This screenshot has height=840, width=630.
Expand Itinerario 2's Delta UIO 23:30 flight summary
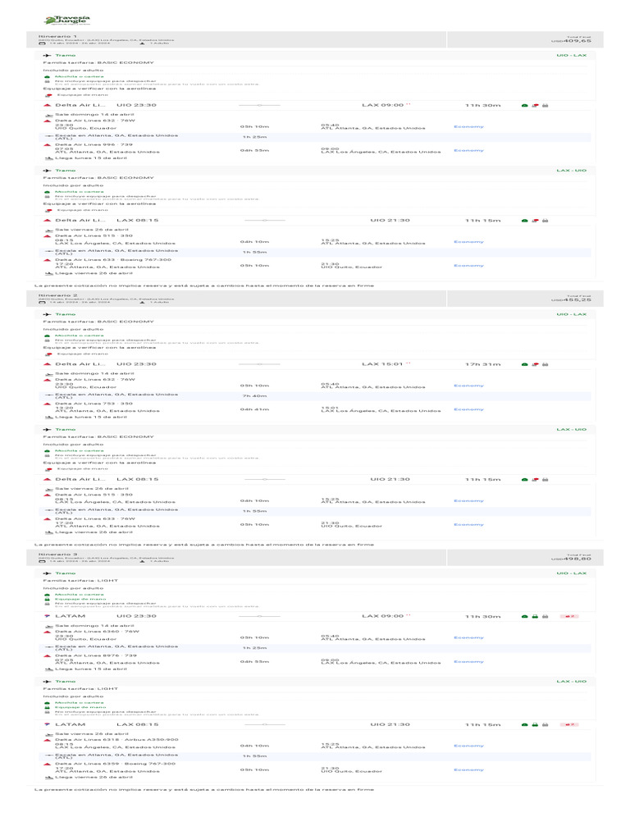(246, 363)
